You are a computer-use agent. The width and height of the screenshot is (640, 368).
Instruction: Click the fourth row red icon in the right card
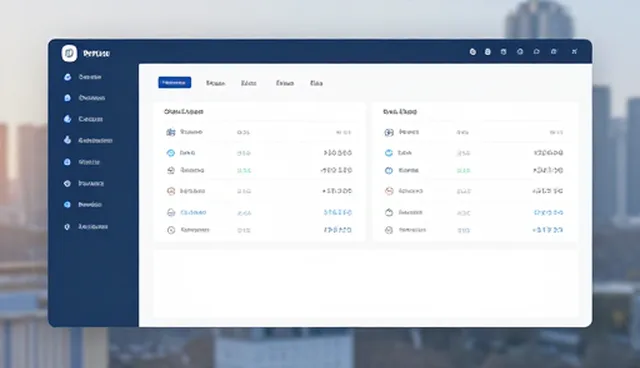click(x=389, y=191)
